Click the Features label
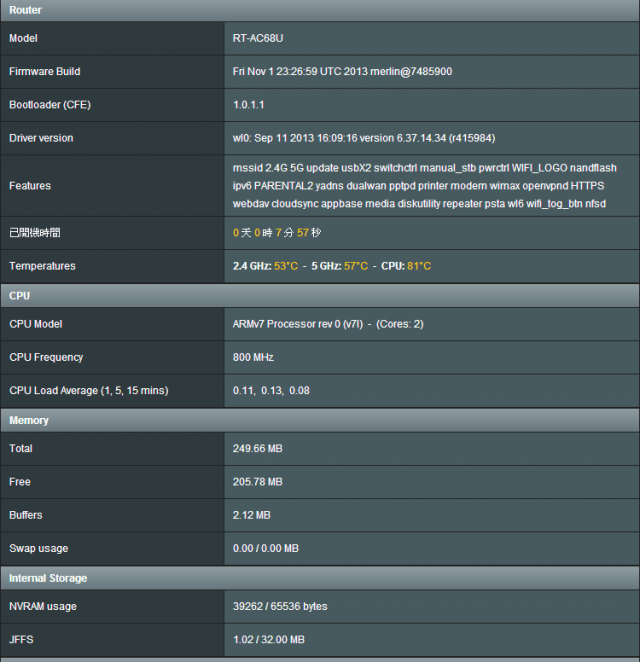Image resolution: width=640 pixels, height=663 pixels. click(30, 186)
